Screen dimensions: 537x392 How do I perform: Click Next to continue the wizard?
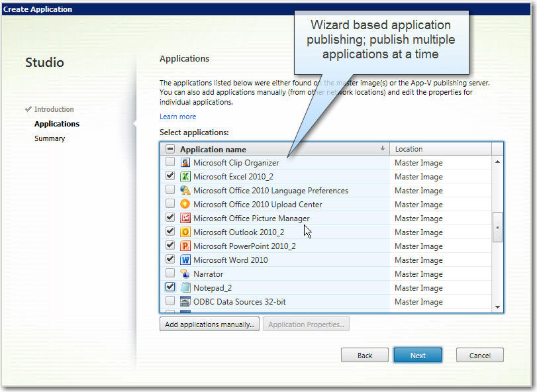[418, 356]
